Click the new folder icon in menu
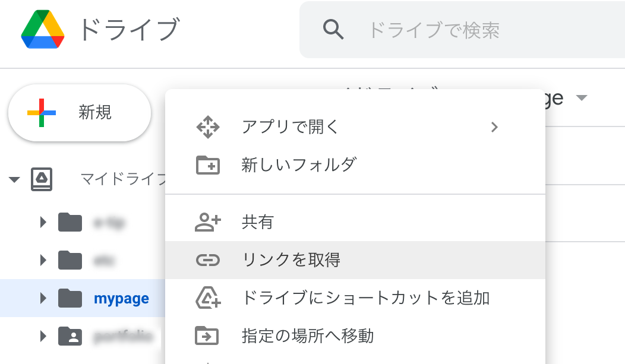The image size is (625, 364). click(x=207, y=164)
